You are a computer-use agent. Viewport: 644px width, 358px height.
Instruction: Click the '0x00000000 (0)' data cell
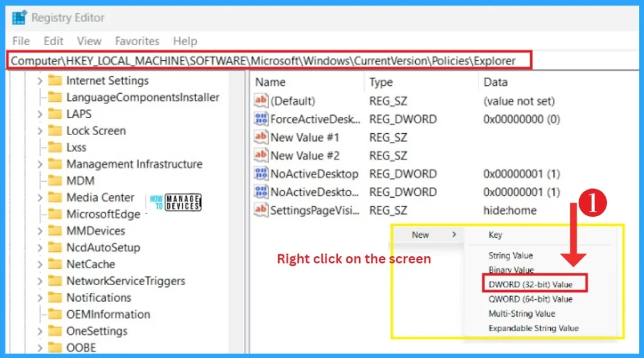521,119
